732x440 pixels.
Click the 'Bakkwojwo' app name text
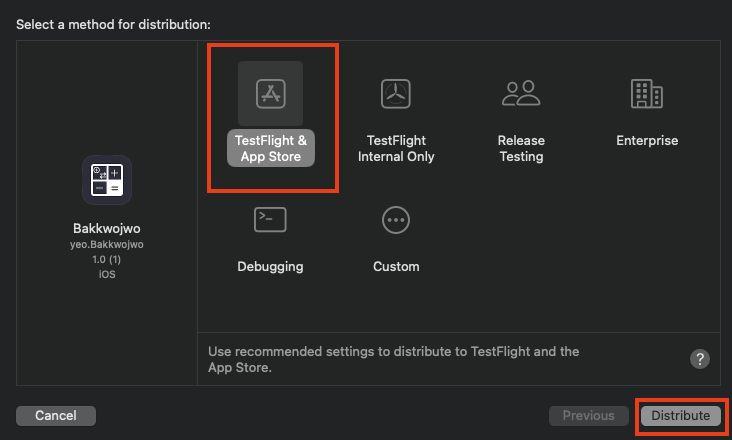tap(107, 228)
